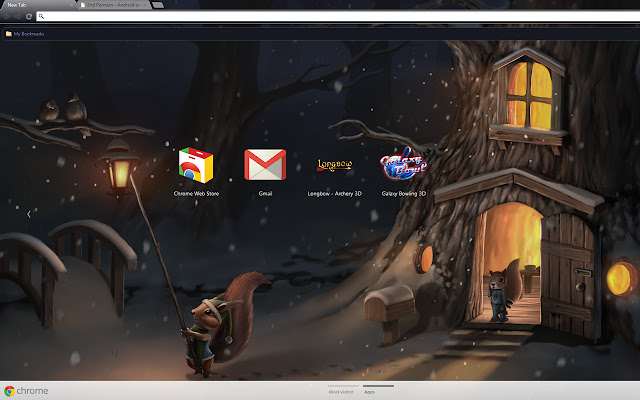Screen dimensions: 640x400
Task: Open the Gmail app icon
Action: [265, 164]
